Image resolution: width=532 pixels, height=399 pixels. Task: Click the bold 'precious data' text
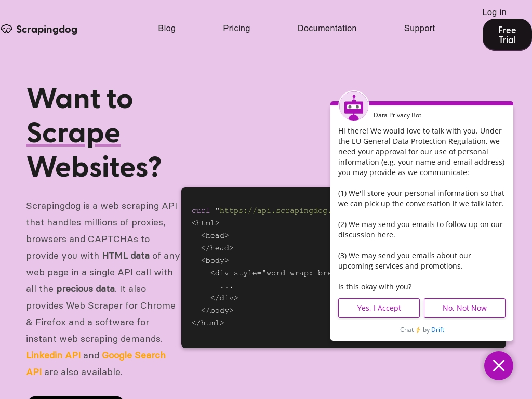click(x=86, y=289)
